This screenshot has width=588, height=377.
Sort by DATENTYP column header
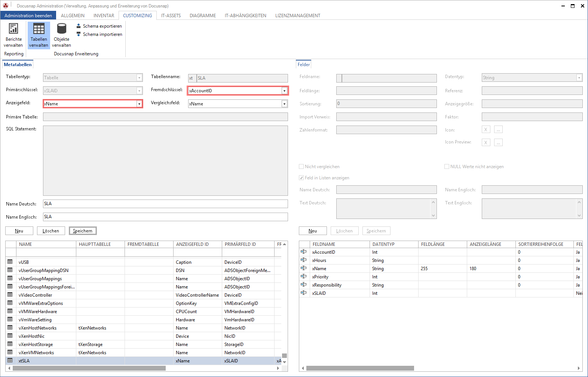point(394,244)
